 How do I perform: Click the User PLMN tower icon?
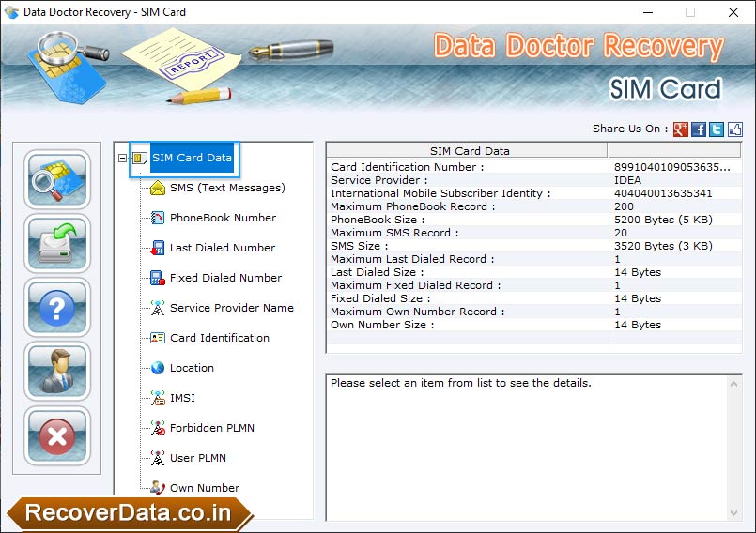(158, 458)
